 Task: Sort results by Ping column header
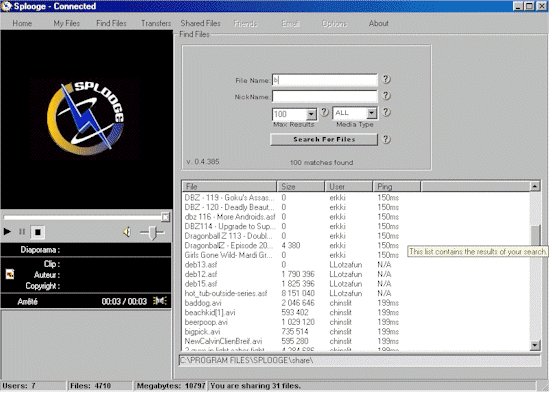pos(397,187)
